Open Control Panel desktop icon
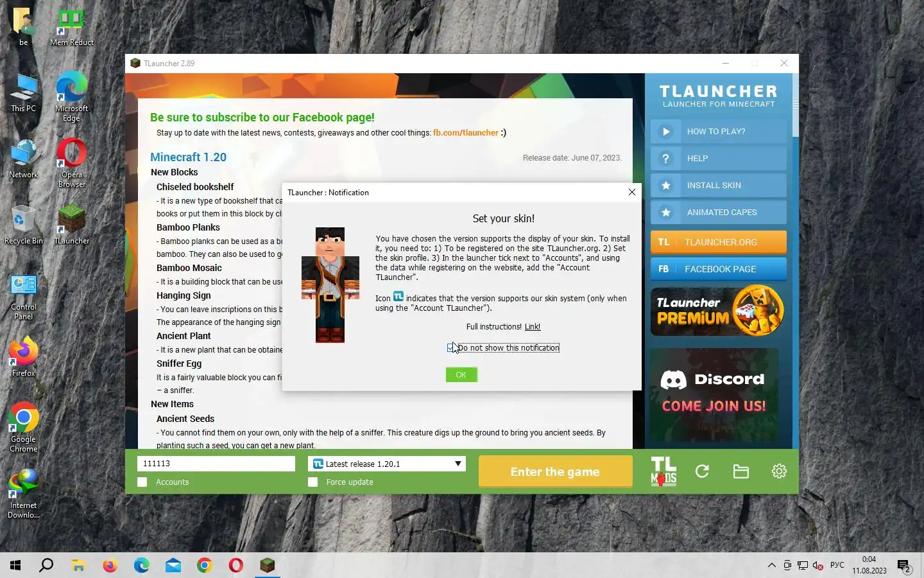The width and height of the screenshot is (924, 578). [x=24, y=297]
